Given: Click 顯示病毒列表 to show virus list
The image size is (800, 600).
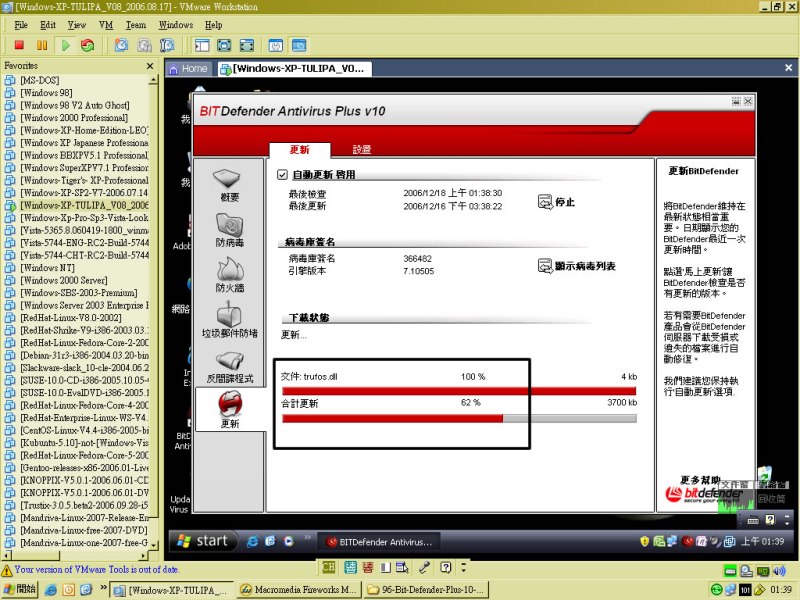Looking at the screenshot, I should tap(577, 266).
